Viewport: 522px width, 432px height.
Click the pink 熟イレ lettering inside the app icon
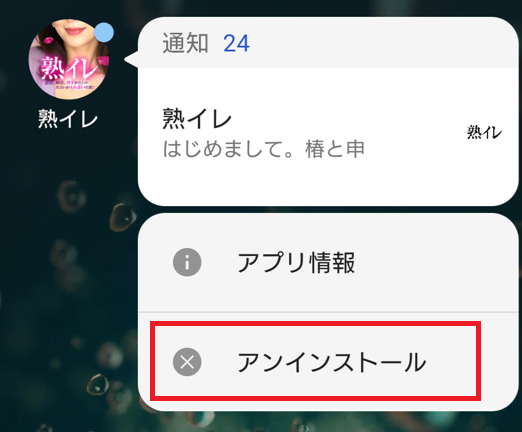pyautogui.click(x=68, y=68)
